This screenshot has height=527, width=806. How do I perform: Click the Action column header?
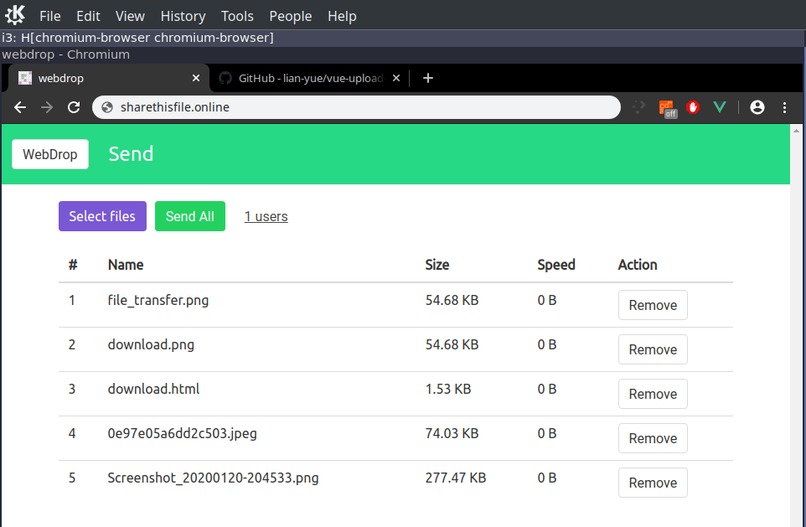637,265
